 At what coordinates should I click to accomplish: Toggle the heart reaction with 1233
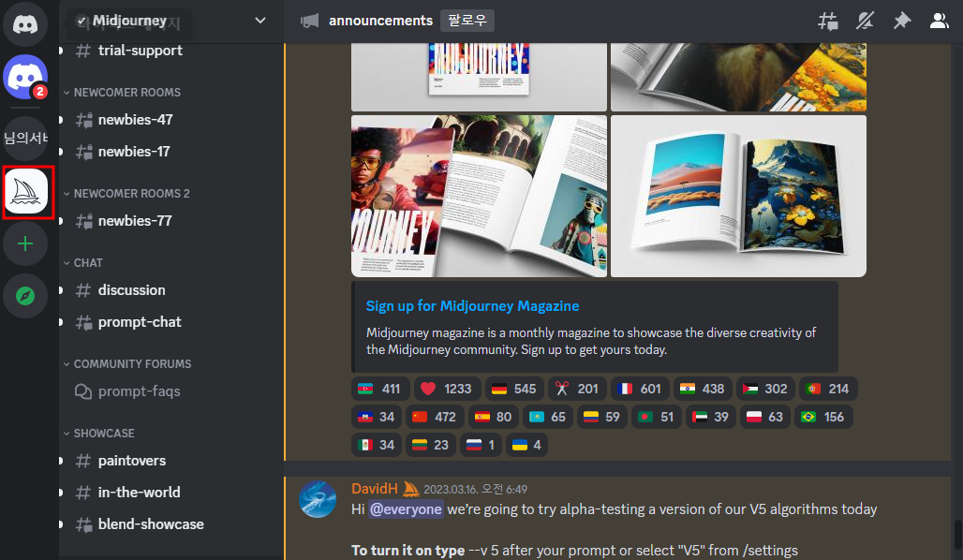[x=446, y=389]
